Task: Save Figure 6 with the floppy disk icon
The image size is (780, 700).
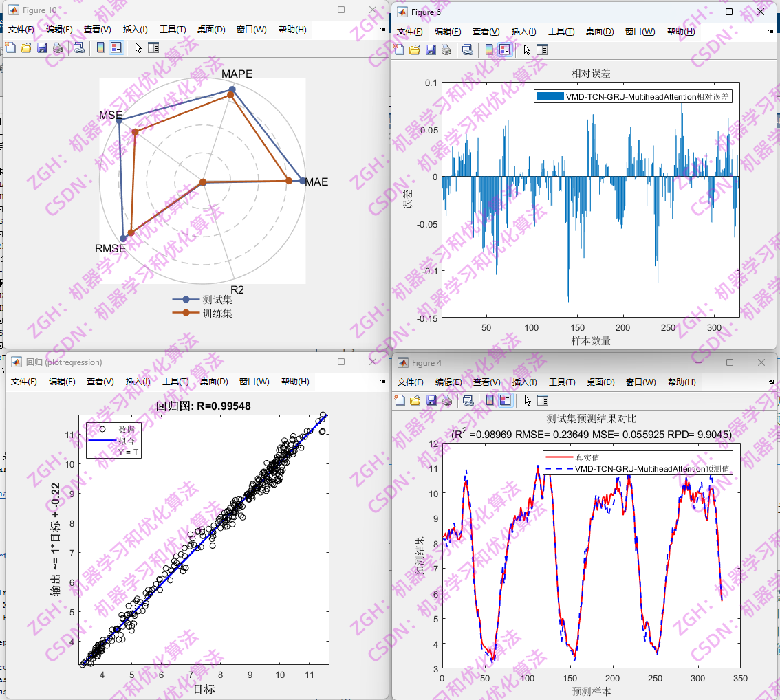Action: (431, 50)
